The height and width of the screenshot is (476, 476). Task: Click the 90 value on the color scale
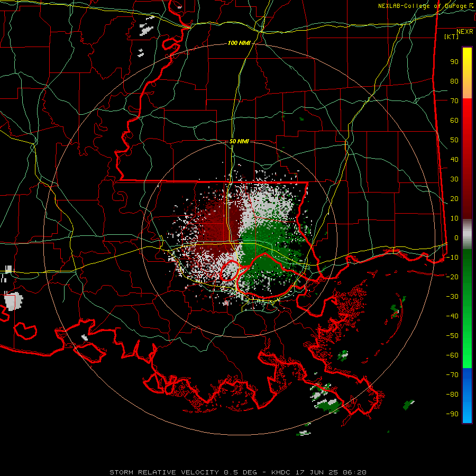tap(454, 62)
